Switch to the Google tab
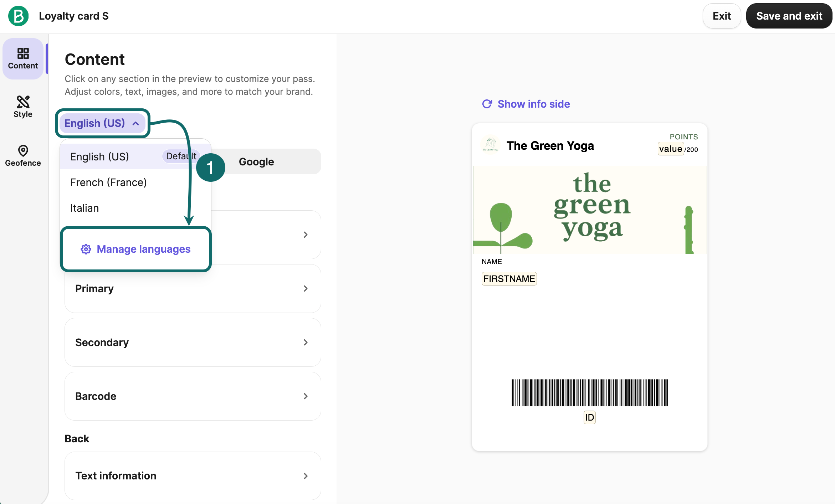 pyautogui.click(x=256, y=162)
